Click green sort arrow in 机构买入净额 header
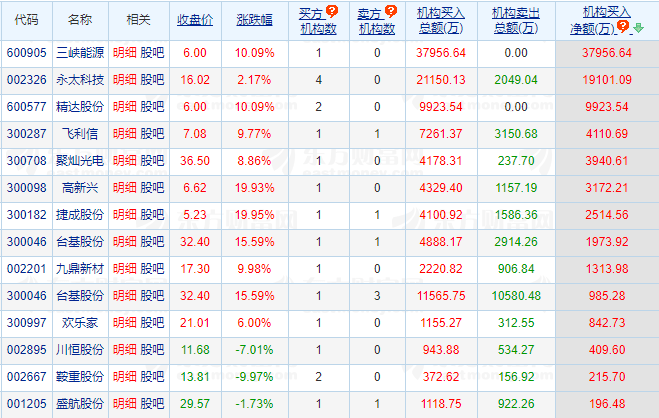This screenshot has width=659, height=418. pos(638,26)
